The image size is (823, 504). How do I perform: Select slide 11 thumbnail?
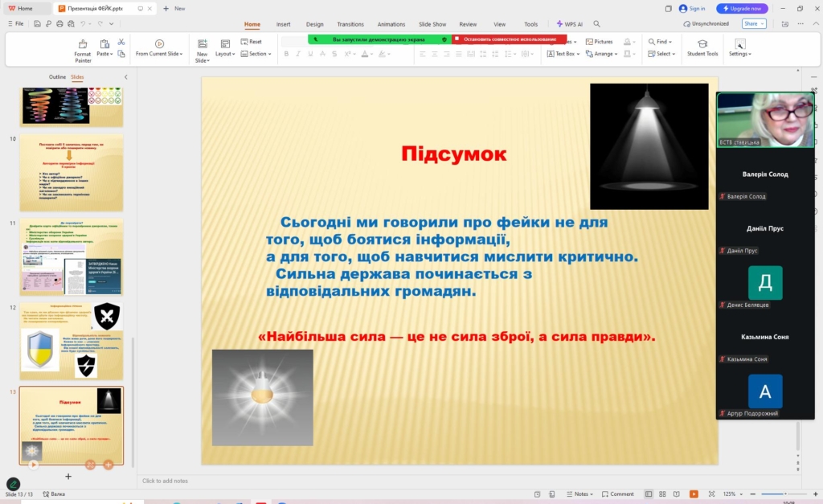point(72,256)
